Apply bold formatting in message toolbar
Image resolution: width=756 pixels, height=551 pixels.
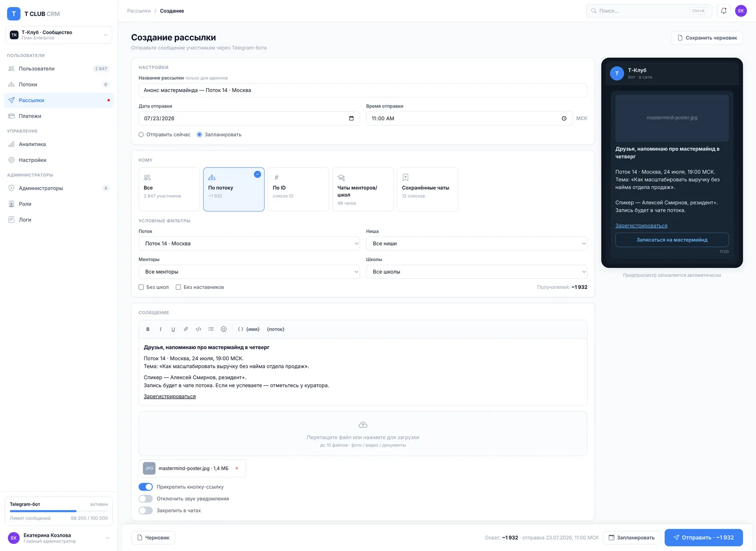pyautogui.click(x=148, y=329)
